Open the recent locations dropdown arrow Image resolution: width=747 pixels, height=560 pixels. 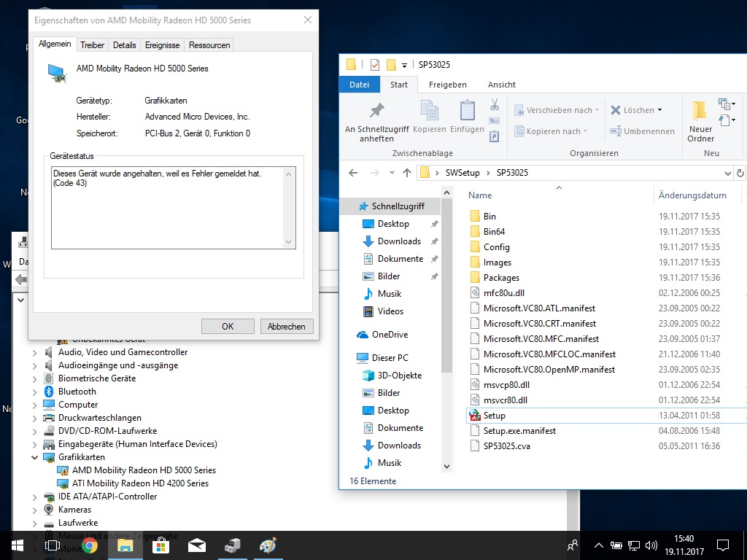click(x=392, y=173)
